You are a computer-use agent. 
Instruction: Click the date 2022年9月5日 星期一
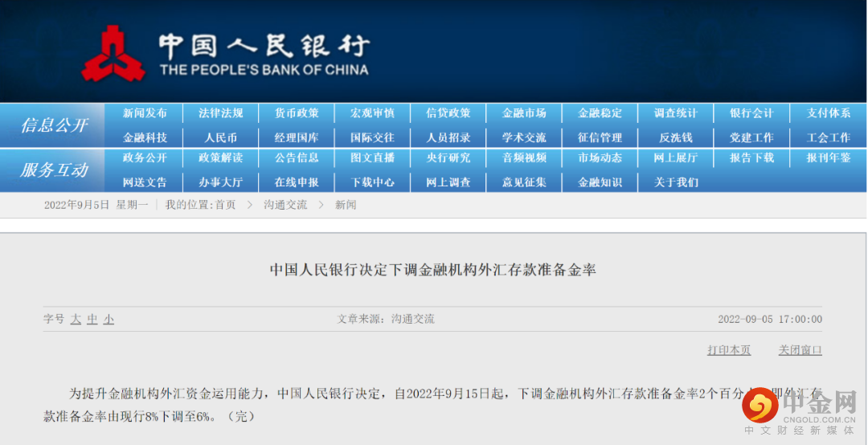96,205
